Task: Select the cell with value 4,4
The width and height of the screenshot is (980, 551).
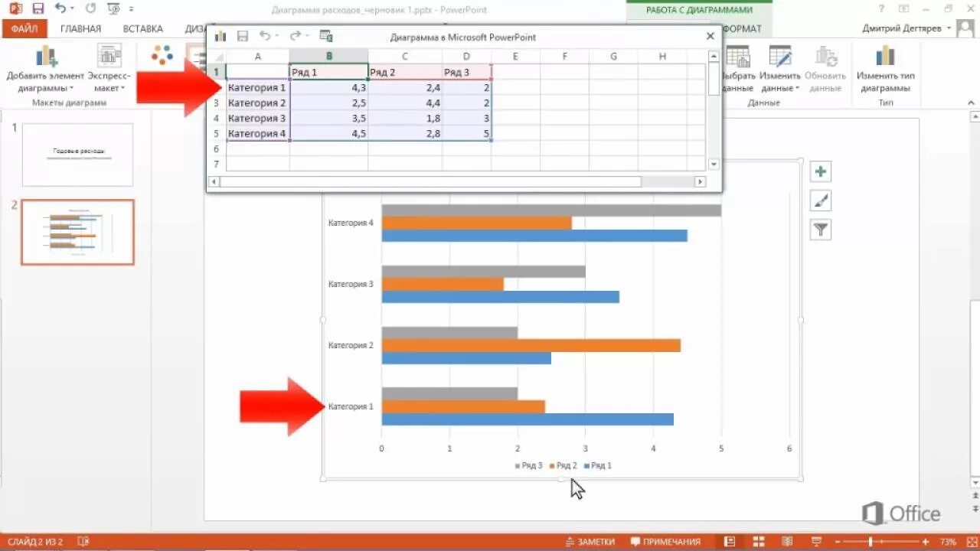Action: click(404, 103)
